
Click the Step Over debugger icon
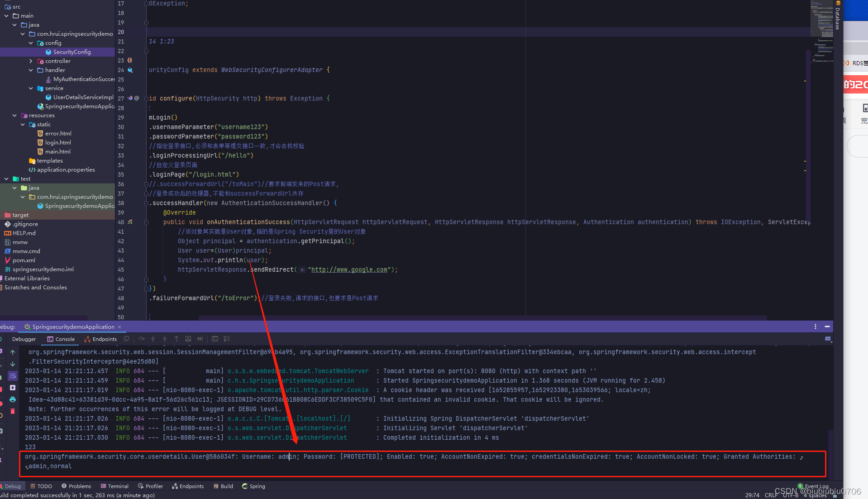[x=141, y=339]
